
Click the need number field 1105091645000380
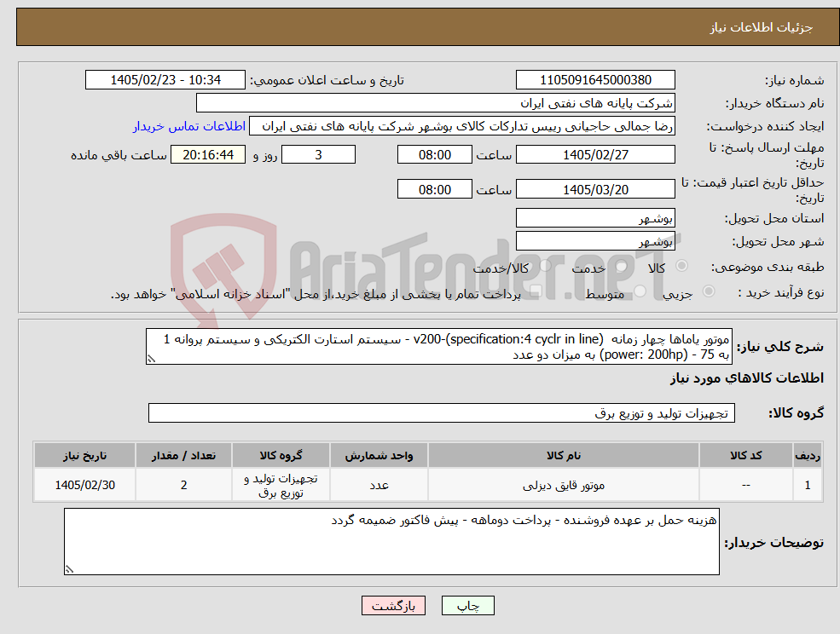(x=595, y=80)
